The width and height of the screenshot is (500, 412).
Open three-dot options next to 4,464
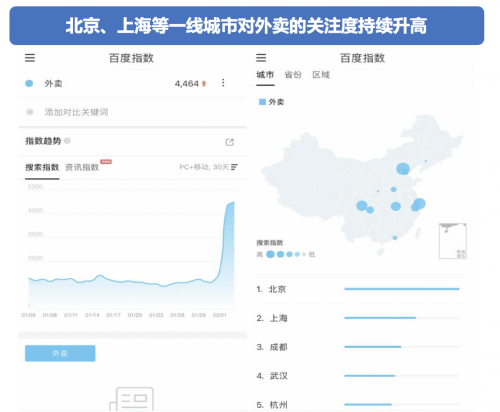pos(223,83)
